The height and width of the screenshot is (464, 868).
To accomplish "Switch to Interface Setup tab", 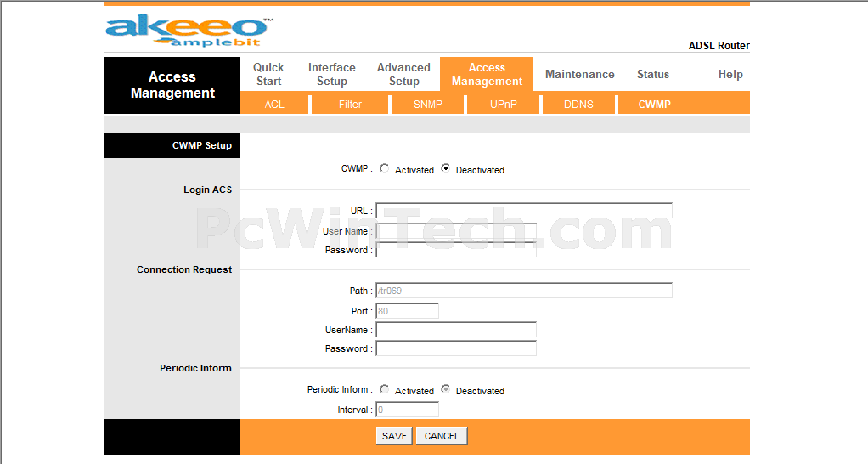I will point(331,74).
